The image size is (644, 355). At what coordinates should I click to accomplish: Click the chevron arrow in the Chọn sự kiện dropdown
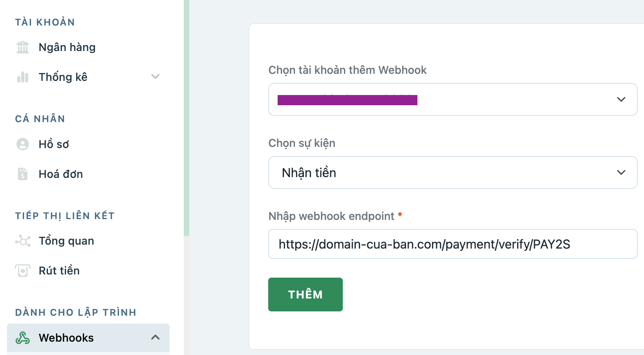click(x=621, y=172)
